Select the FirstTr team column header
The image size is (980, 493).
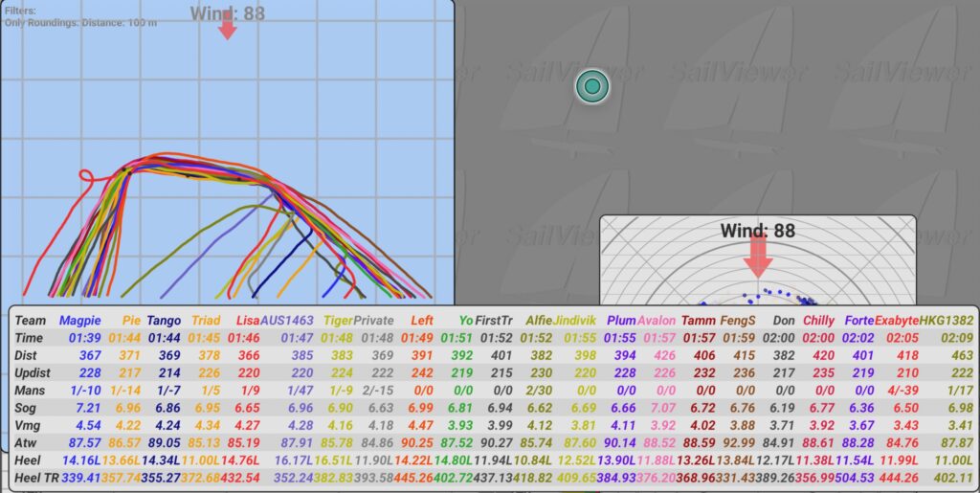(494, 321)
